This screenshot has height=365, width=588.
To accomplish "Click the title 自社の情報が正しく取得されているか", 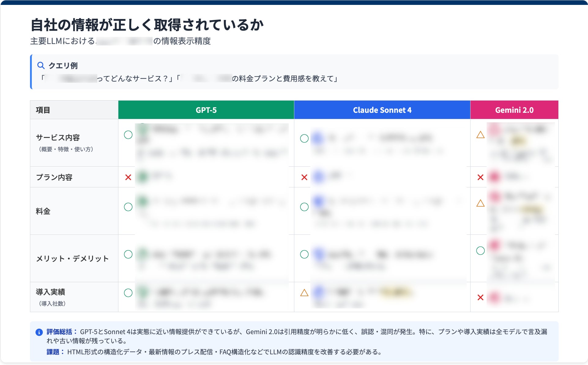I will [x=147, y=25].
